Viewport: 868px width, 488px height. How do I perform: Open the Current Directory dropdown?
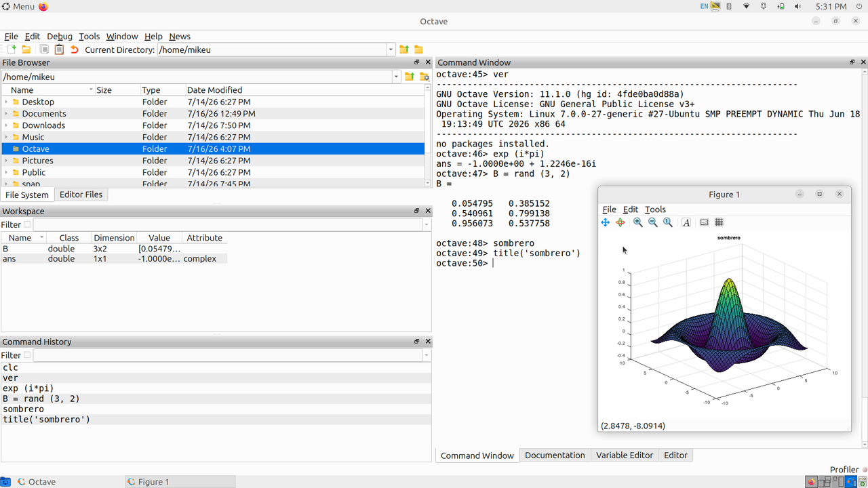(x=391, y=49)
